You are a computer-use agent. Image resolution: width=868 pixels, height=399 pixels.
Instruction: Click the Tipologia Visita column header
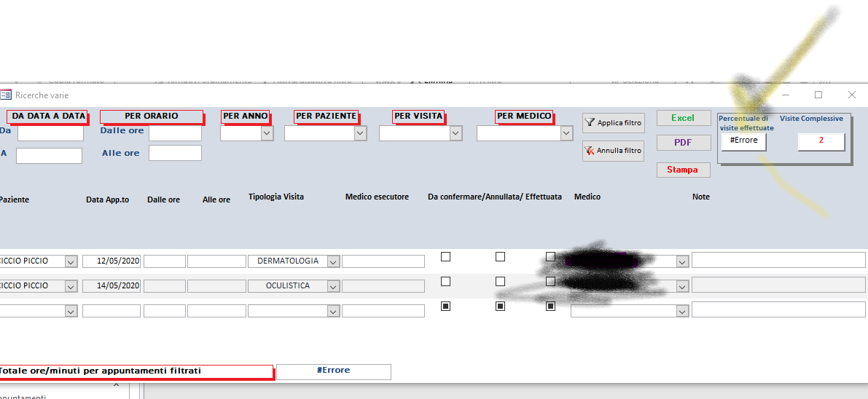tap(275, 197)
